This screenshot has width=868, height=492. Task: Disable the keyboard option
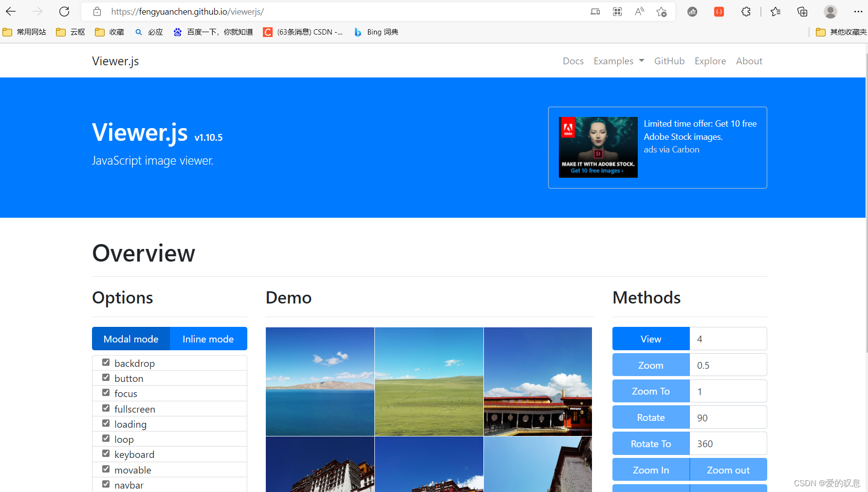(106, 453)
